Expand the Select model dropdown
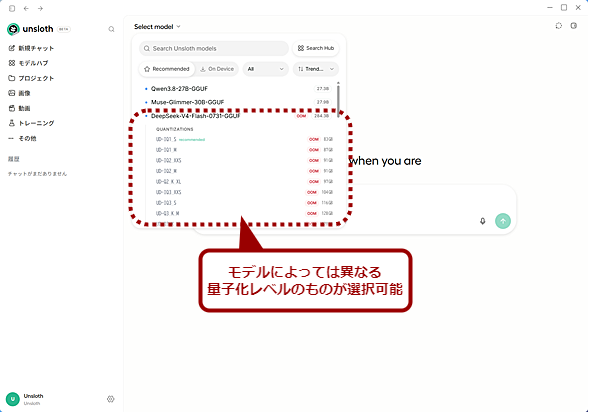The width and height of the screenshot is (589, 413). tap(157, 27)
